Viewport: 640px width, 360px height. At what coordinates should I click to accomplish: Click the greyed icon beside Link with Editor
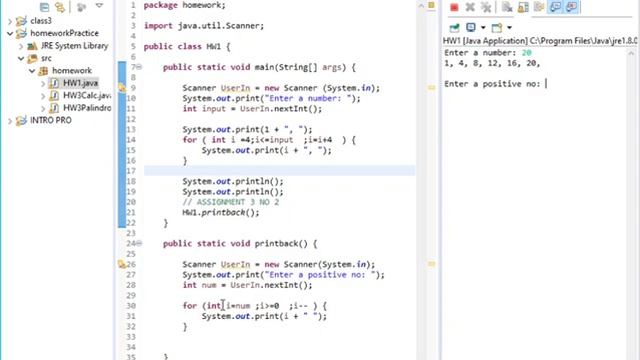[x=81, y=7]
